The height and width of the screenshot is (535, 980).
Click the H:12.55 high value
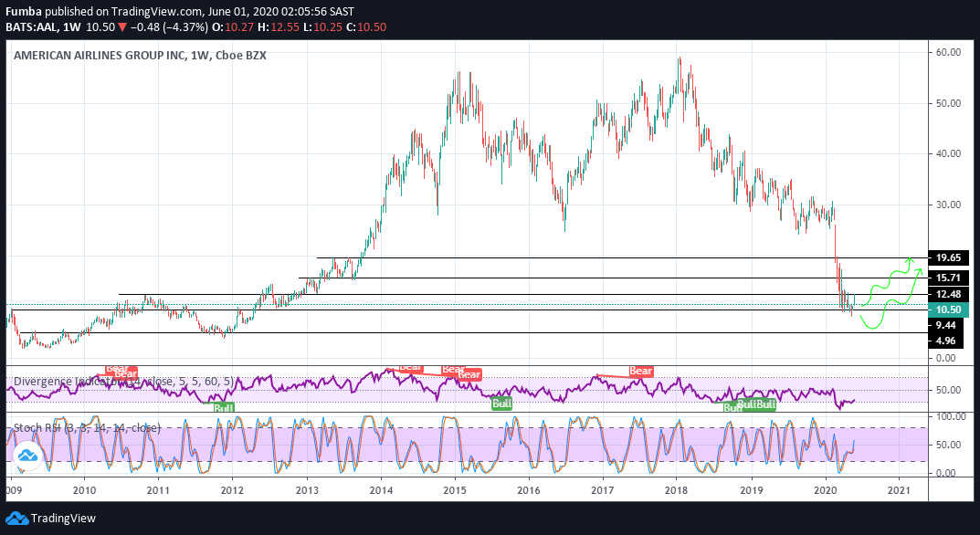pyautogui.click(x=279, y=26)
